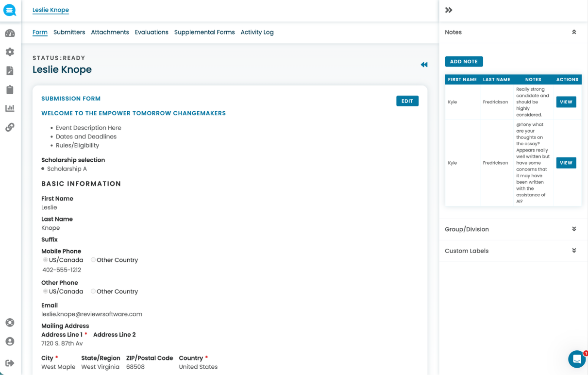Click 'Rules/Eligibility' bullet item

(77, 145)
